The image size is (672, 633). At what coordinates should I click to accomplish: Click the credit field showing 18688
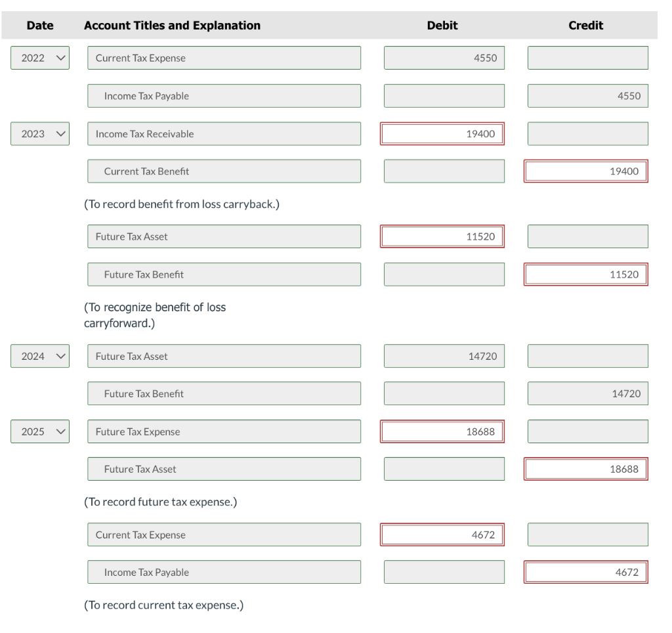pos(586,468)
